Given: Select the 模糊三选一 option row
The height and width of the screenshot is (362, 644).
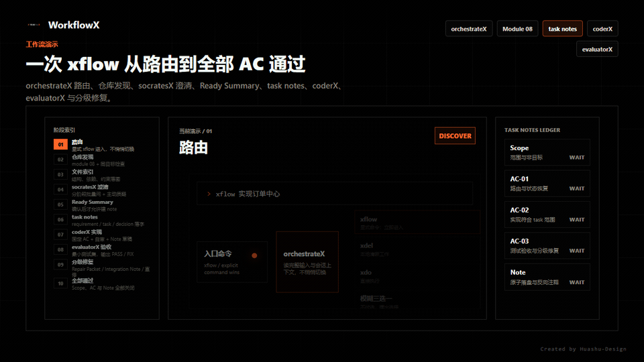Looking at the screenshot, I should (417, 301).
